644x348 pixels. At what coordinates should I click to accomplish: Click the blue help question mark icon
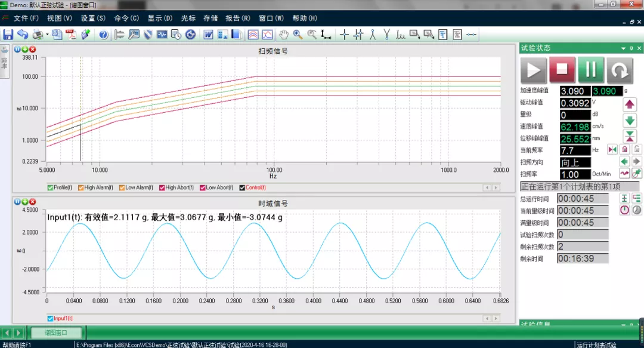point(104,35)
